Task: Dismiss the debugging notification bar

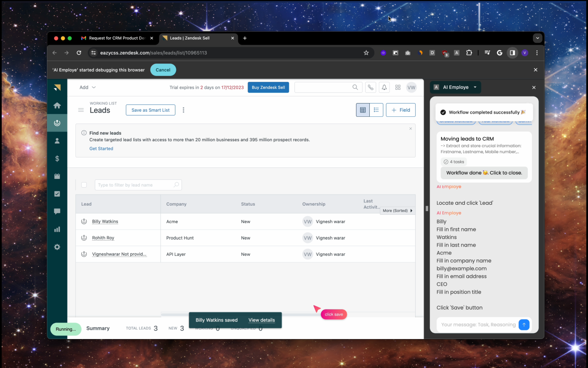Action: coord(536,70)
